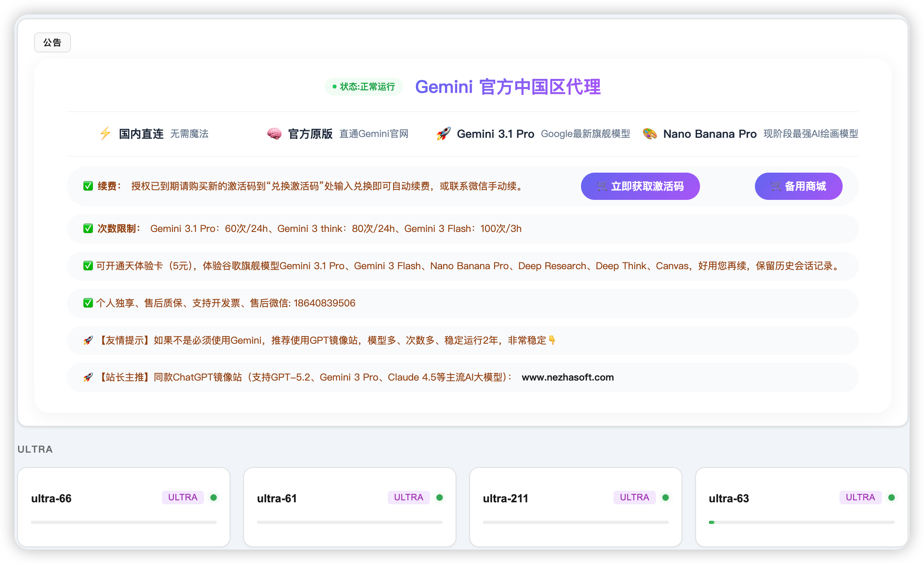Select the ultra-211 account card
This screenshot has width=924, height=564.
tap(575, 507)
